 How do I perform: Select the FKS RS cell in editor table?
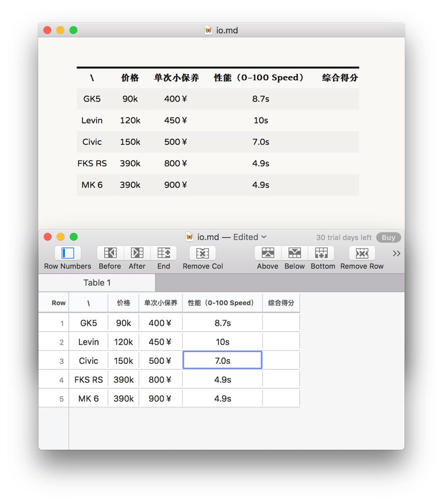89,379
